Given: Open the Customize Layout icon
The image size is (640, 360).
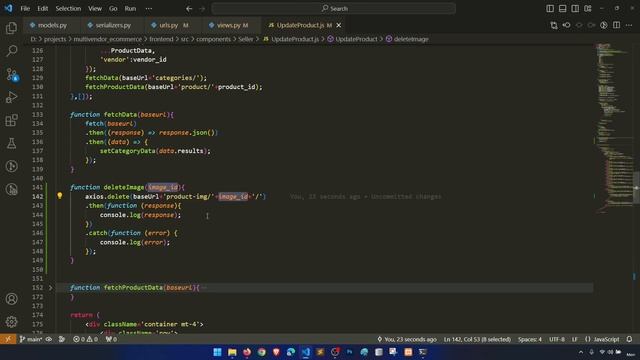Looking at the screenshot, I should 588,9.
